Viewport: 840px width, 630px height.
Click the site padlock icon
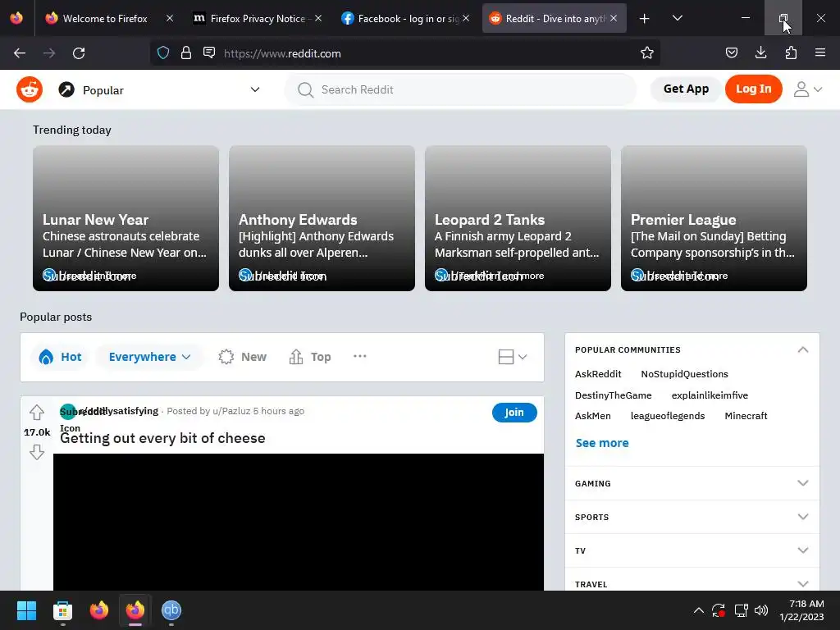186,52
